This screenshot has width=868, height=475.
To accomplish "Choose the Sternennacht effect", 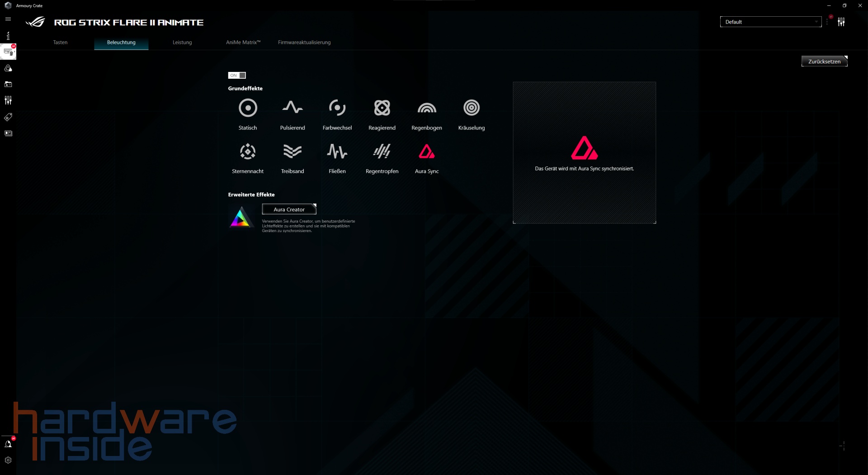I will tap(248, 152).
